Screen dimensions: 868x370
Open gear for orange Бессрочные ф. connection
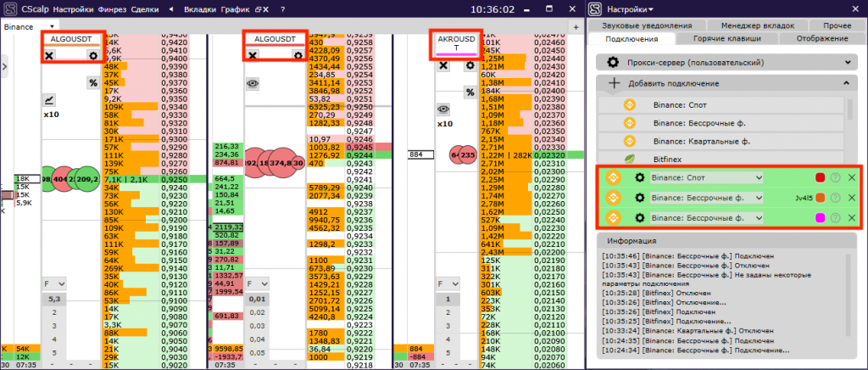[640, 198]
